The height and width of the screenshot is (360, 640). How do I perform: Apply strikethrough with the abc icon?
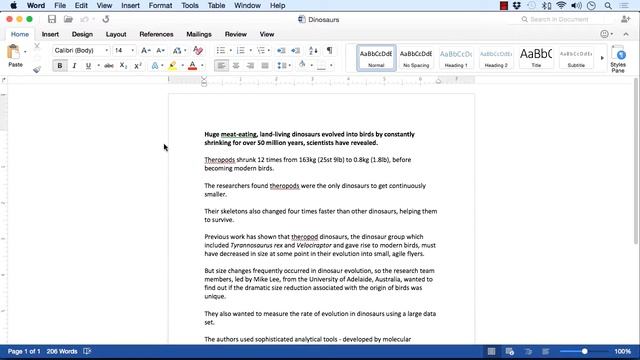pyautogui.click(x=109, y=66)
